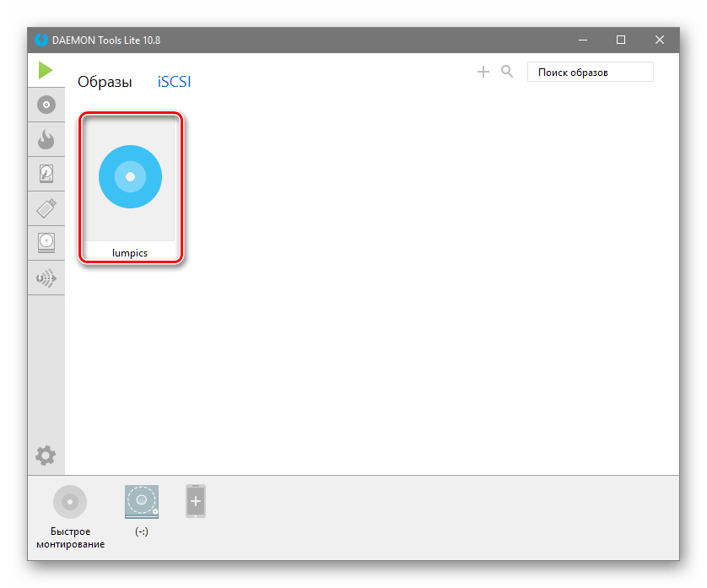Screen dimensions: 707x588
Task: Click the magnifier search icon
Action: [507, 71]
